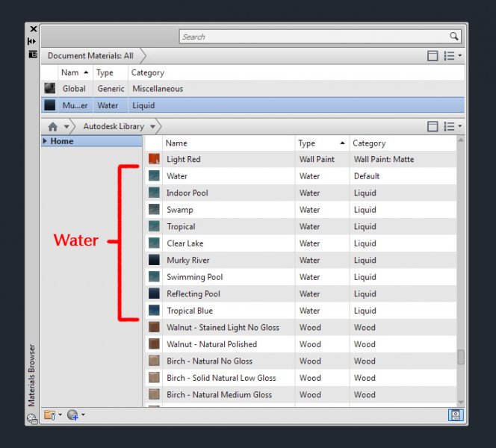Sort library list by Category column
This screenshot has width=496, height=448.
tap(403, 143)
